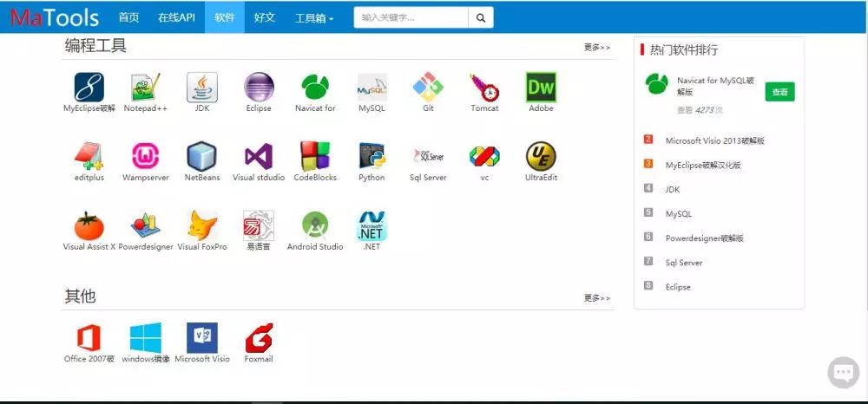
Task: Open the Foxmail icon
Action: click(x=259, y=338)
